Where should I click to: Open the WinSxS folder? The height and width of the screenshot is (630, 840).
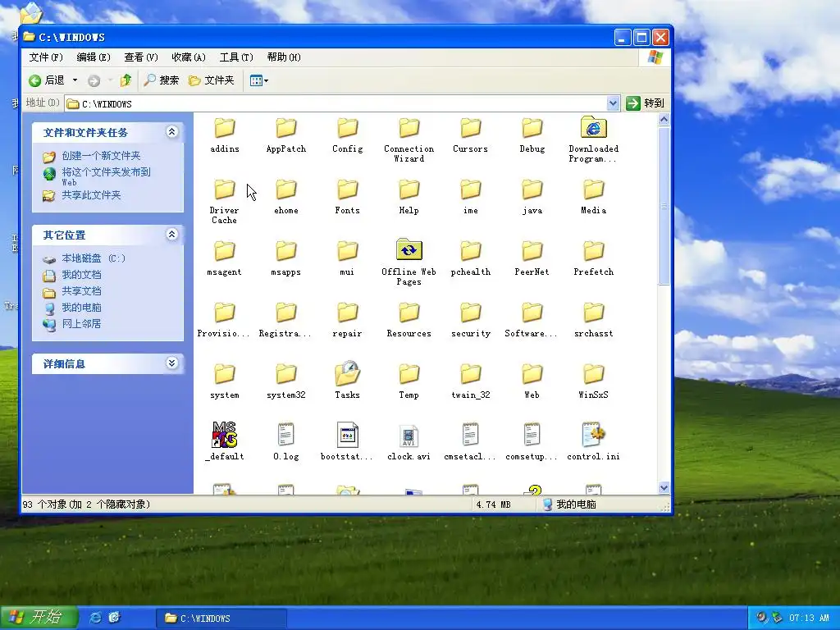click(594, 382)
